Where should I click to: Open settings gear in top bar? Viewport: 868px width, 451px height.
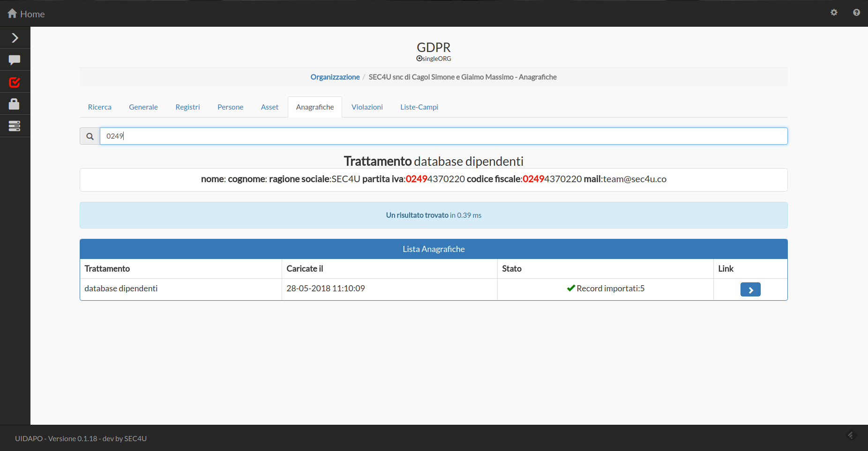pyautogui.click(x=834, y=13)
